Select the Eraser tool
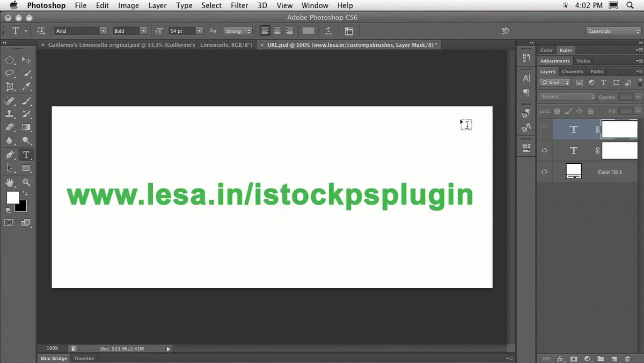 click(10, 127)
